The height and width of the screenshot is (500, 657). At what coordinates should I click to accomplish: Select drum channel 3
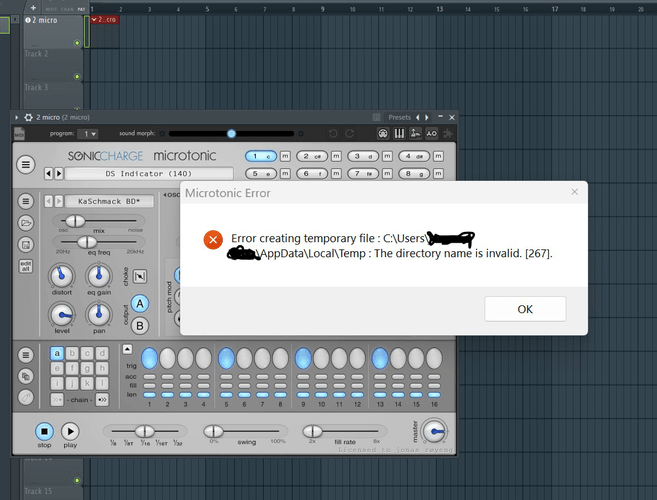tap(363, 156)
